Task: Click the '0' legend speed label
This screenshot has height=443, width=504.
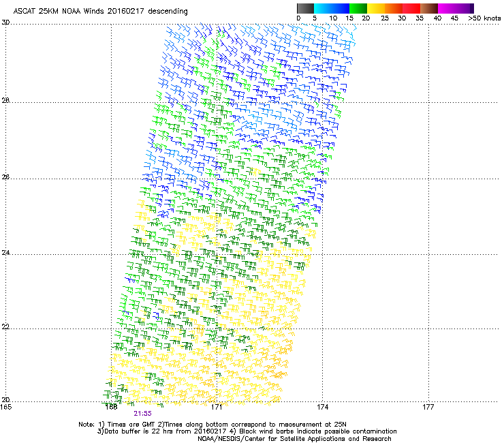Action: click(x=298, y=18)
